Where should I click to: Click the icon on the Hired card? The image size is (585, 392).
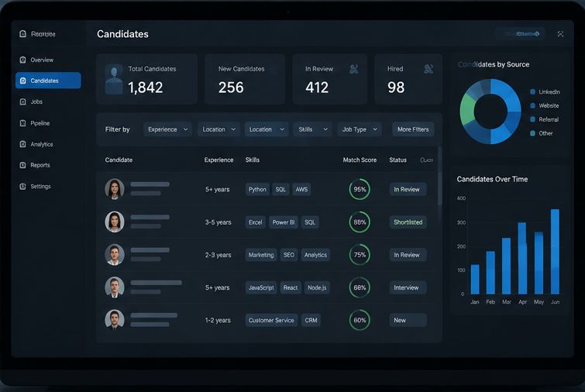coord(428,69)
